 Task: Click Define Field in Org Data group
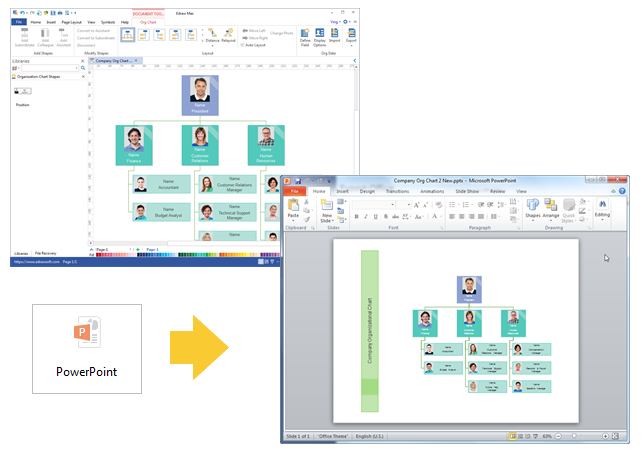tap(305, 37)
